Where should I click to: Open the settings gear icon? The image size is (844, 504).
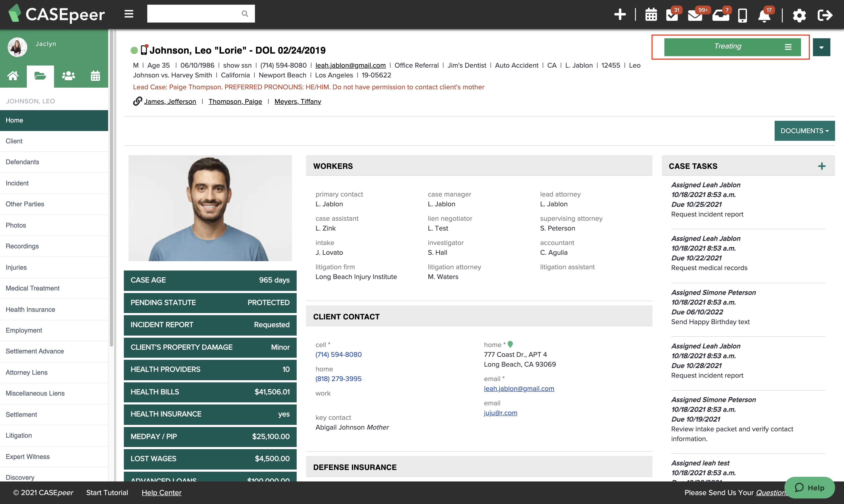point(800,16)
